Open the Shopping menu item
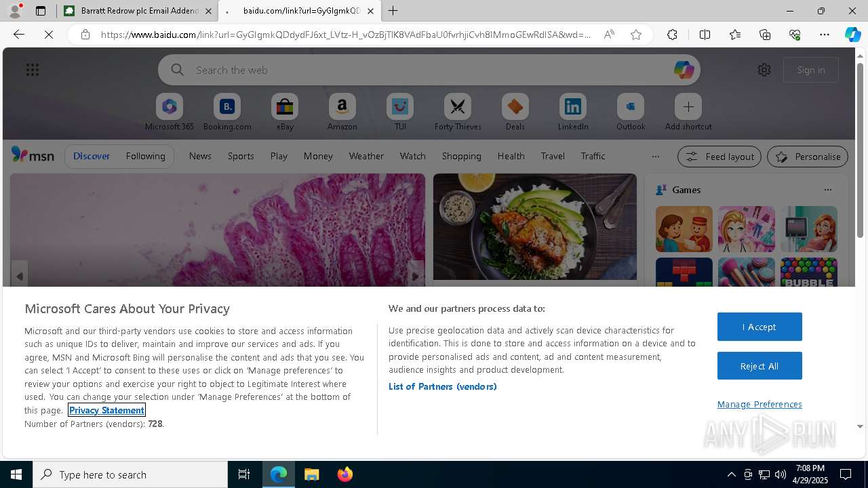The image size is (868, 488). pyautogui.click(x=461, y=156)
